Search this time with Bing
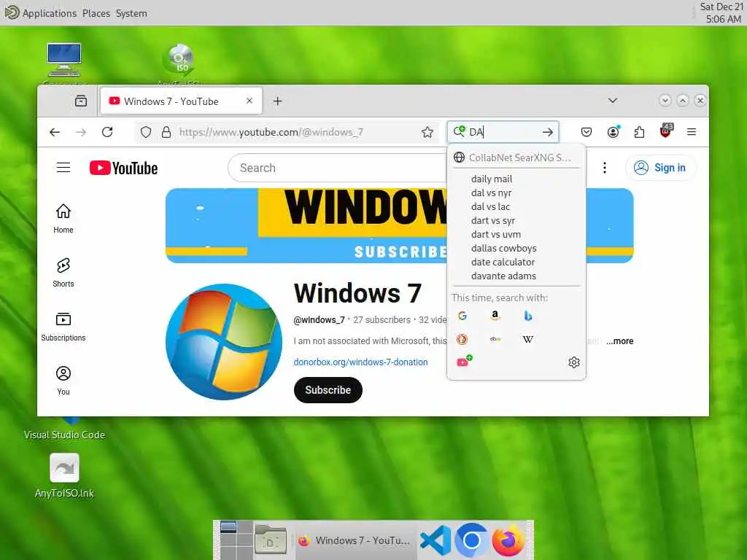The image size is (747, 560). 528,316
